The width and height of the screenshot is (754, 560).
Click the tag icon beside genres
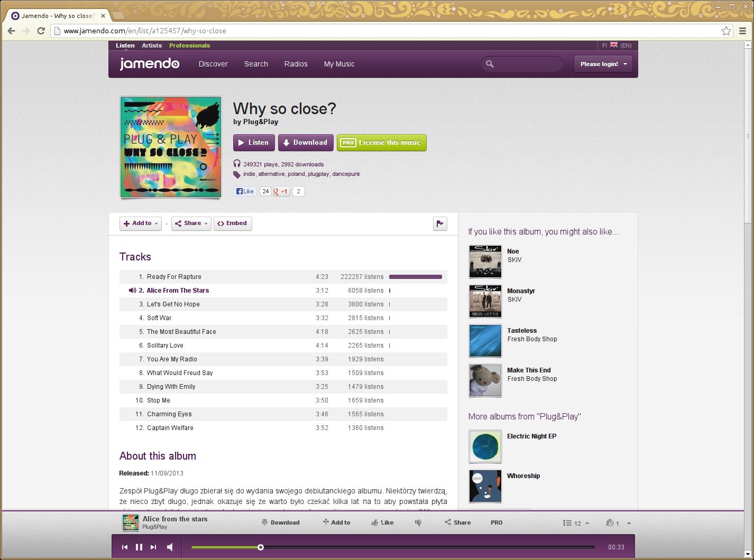point(237,174)
